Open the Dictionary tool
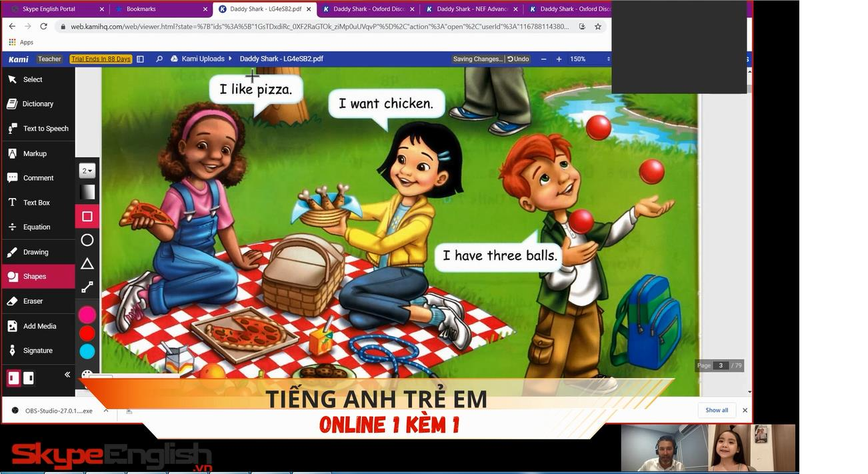Viewport: 868px width, 474px height. pos(38,104)
